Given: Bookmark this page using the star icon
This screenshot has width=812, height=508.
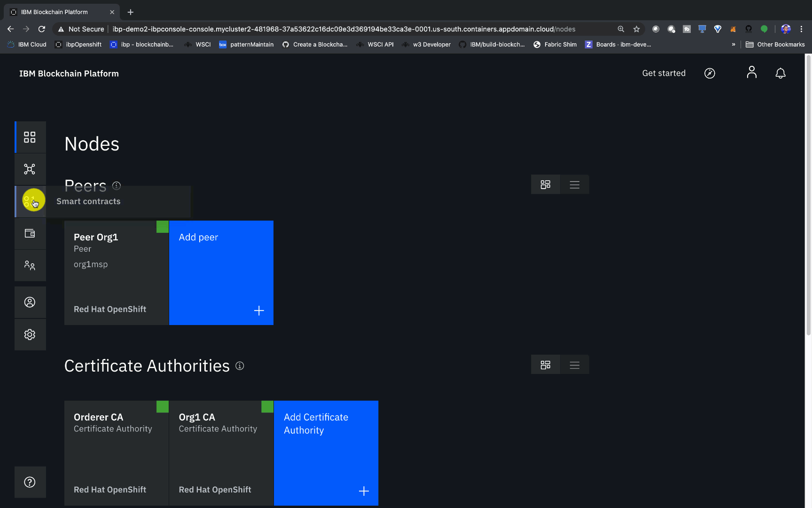Looking at the screenshot, I should 637,29.
